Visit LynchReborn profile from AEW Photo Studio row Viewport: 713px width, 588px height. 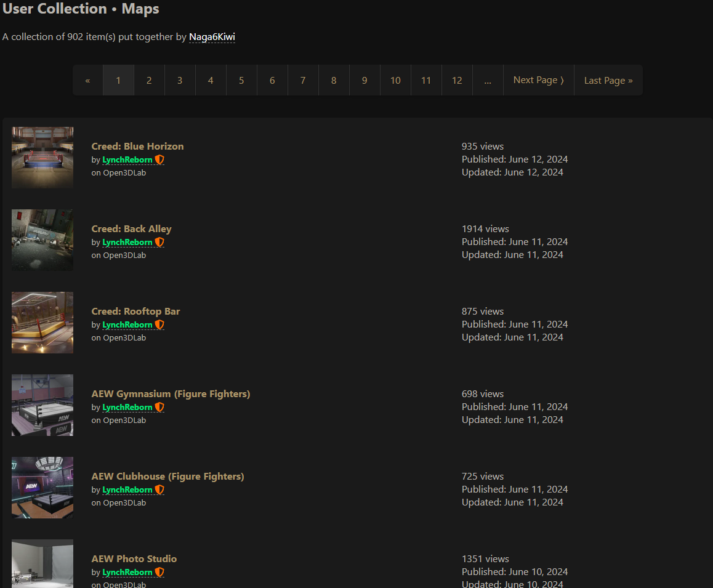127,573
